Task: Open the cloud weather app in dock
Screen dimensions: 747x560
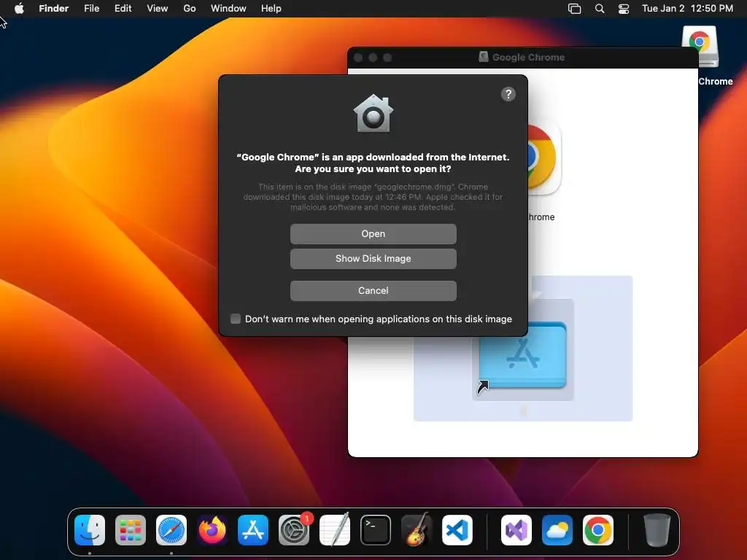Action: [557, 530]
